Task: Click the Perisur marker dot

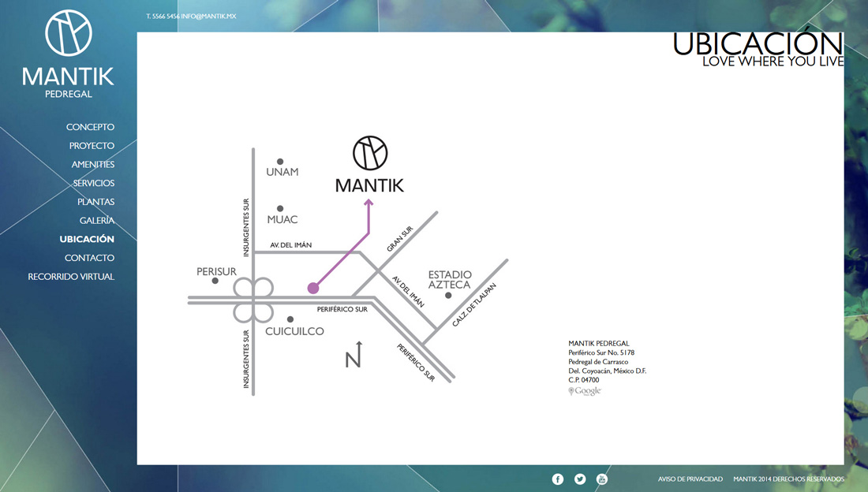Action: pyautogui.click(x=215, y=281)
